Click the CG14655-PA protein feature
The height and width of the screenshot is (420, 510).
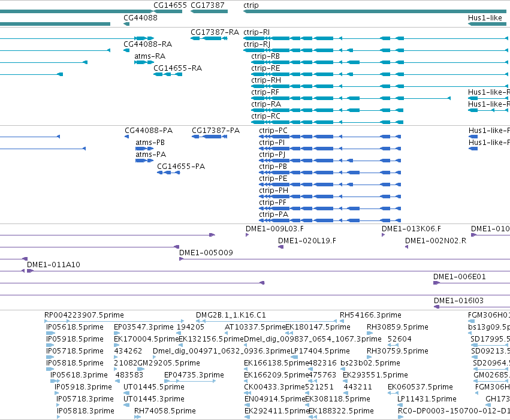tap(168, 173)
